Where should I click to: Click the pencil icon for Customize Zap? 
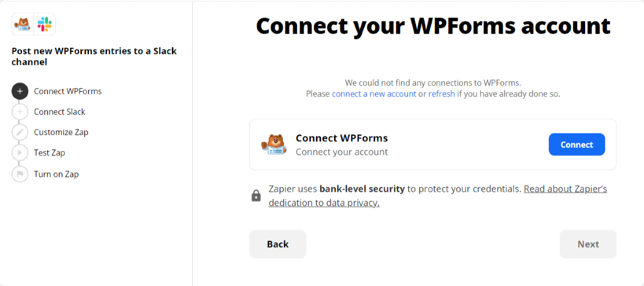point(20,132)
